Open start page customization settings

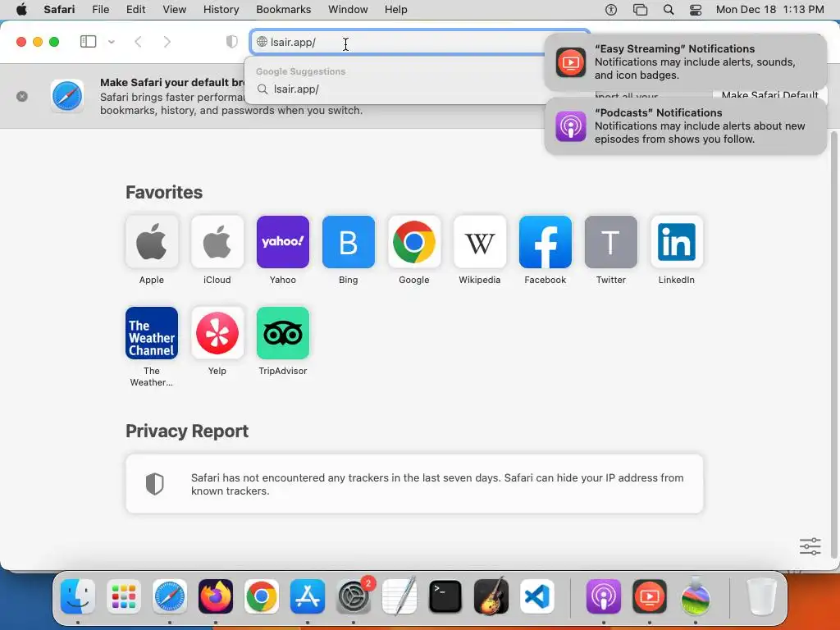point(810,546)
